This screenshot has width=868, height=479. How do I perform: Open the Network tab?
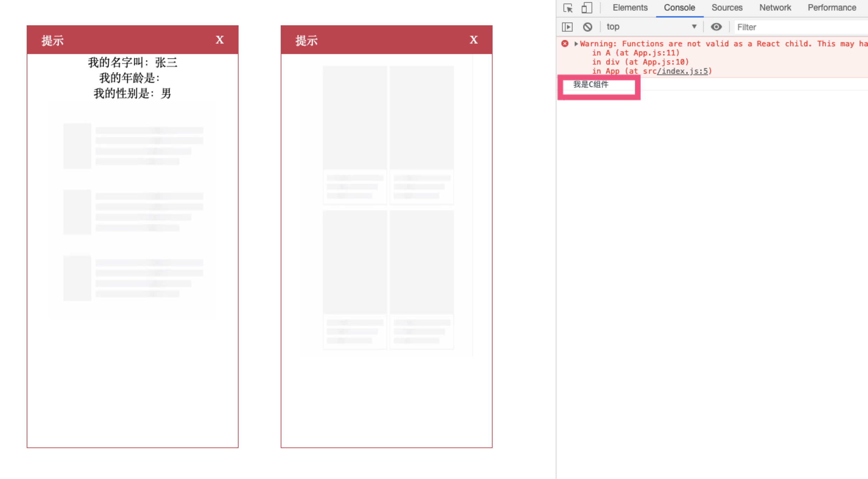coord(775,8)
